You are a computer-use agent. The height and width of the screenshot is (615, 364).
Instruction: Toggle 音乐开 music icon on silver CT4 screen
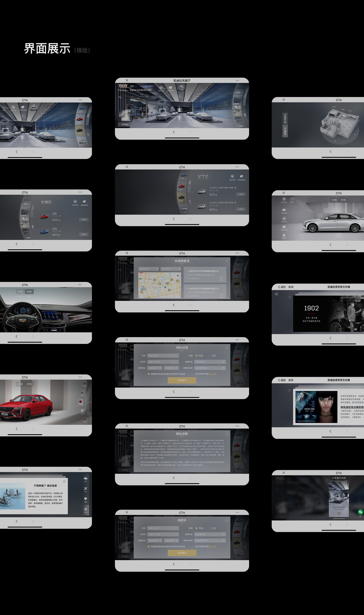click(x=292, y=199)
